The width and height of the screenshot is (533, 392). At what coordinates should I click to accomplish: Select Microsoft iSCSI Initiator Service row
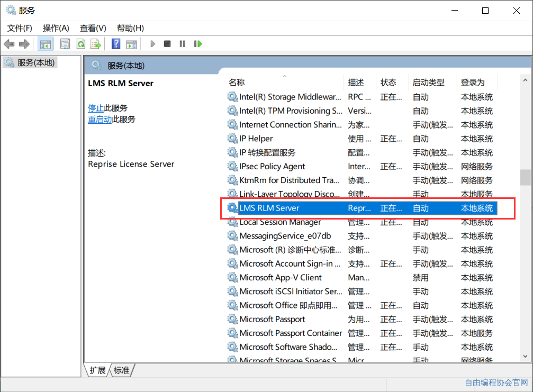tap(362, 292)
